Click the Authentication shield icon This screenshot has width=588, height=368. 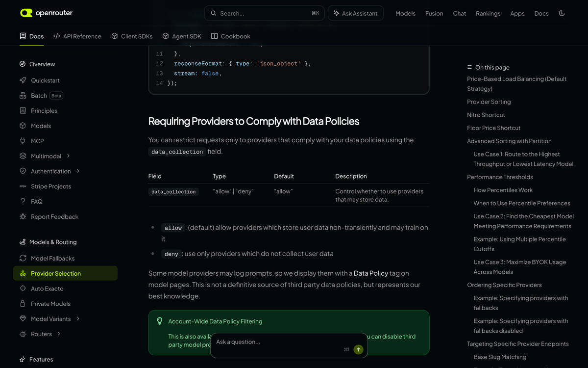23,171
